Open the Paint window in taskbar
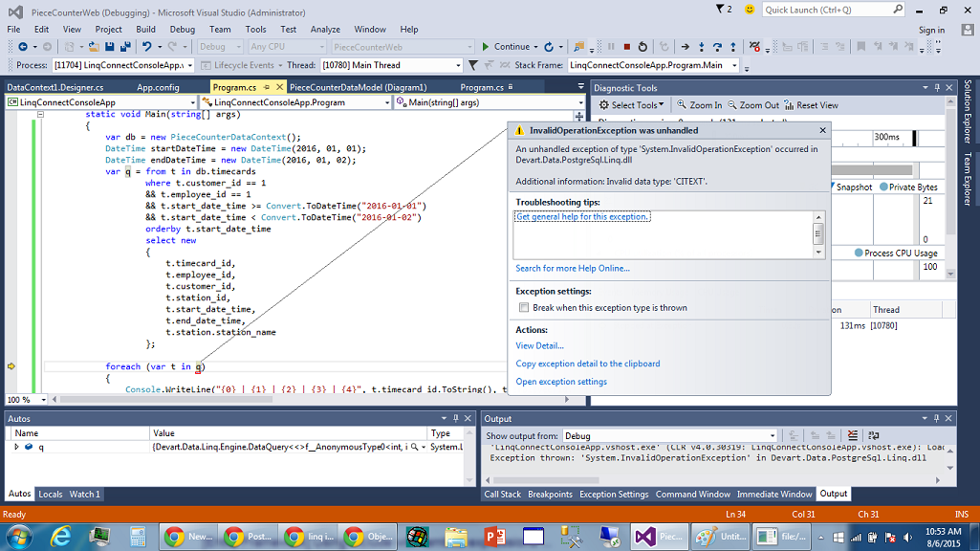 [720, 537]
